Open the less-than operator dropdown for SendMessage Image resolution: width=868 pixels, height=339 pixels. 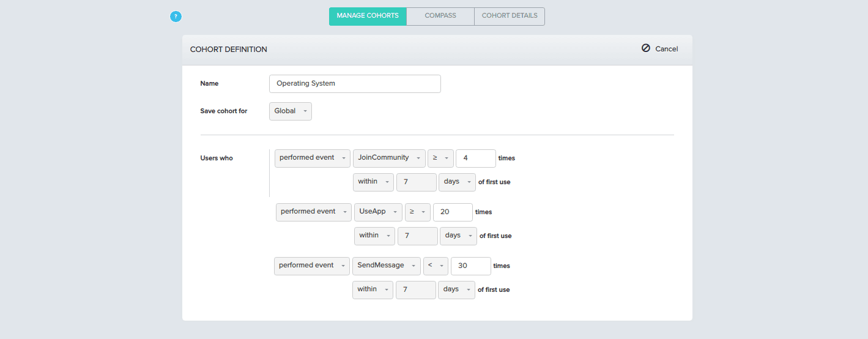(x=436, y=266)
